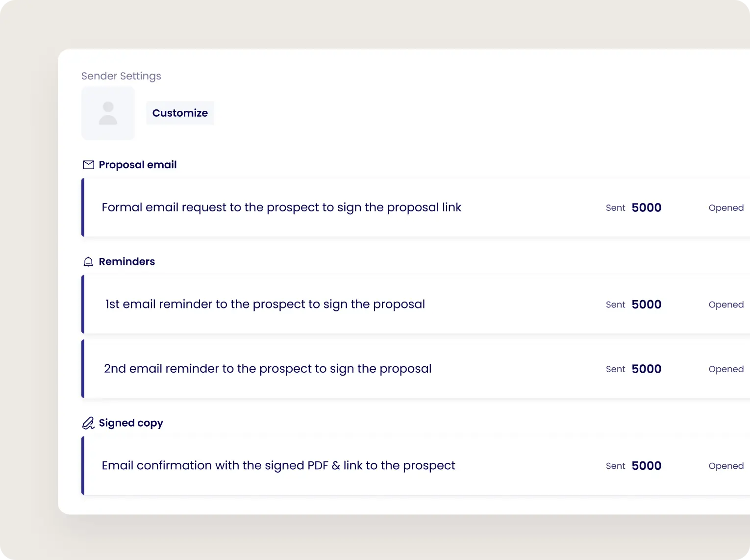
Task: Click the envelope icon beside Proposal email
Action: (x=89, y=165)
